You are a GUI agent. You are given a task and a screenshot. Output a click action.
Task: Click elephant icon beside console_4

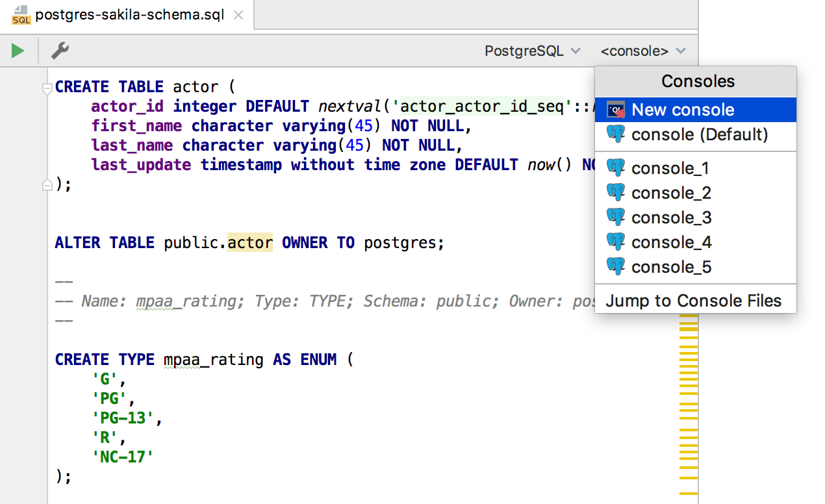(x=616, y=242)
